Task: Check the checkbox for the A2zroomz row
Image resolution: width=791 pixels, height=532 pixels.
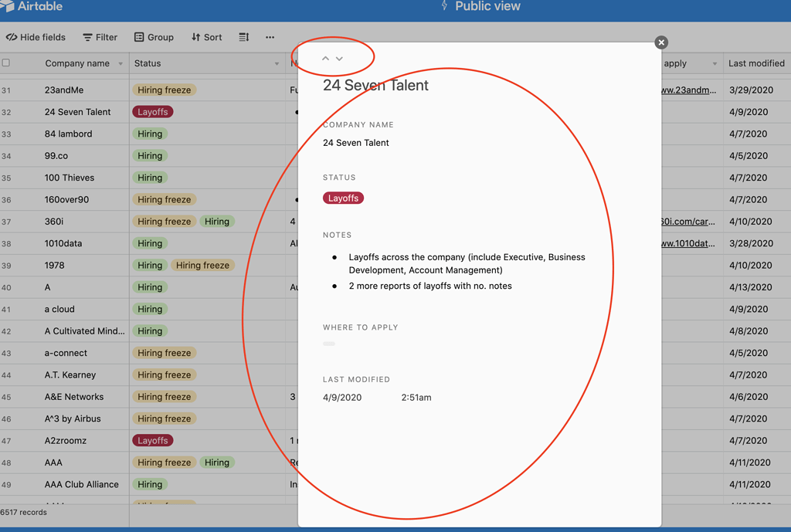Action: (x=7, y=440)
